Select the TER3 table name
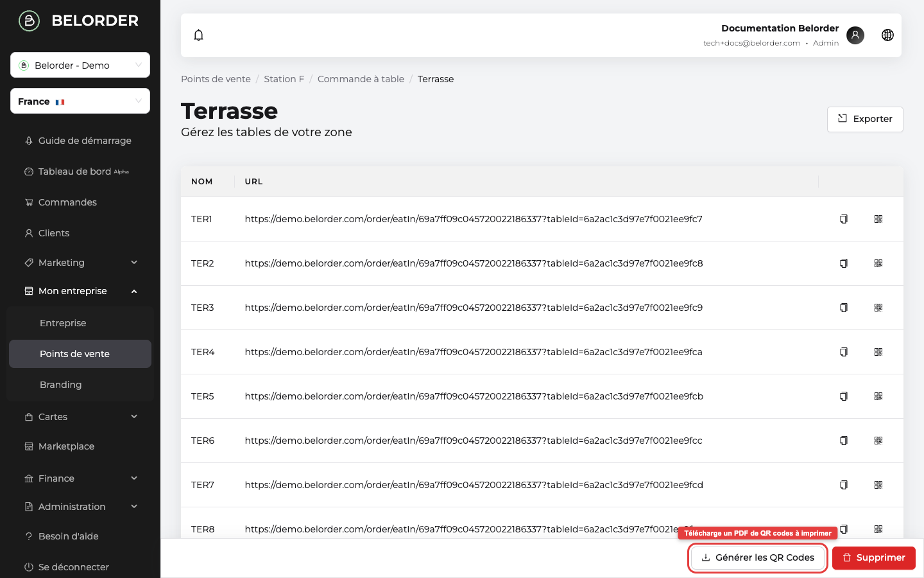The width and height of the screenshot is (924, 578). 203,308
